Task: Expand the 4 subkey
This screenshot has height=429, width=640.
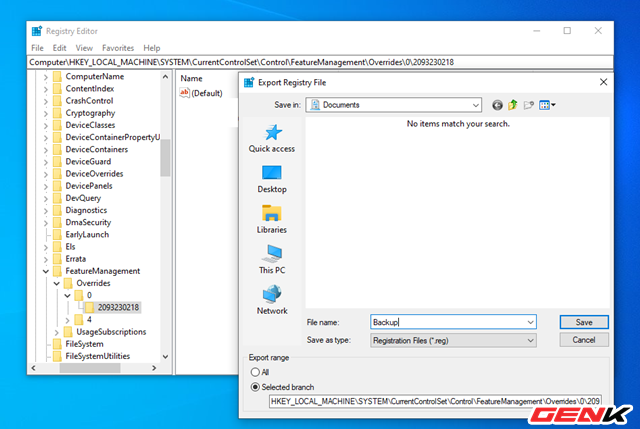Action: click(x=68, y=320)
